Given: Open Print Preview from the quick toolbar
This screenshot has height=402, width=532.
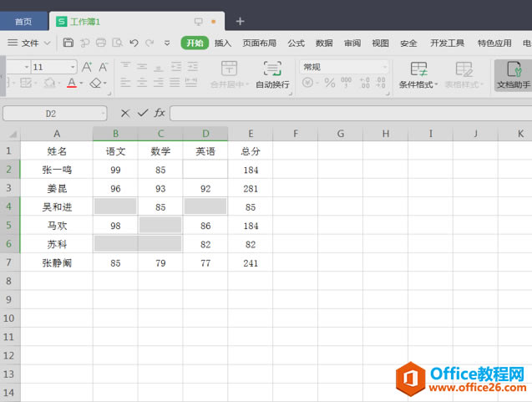Looking at the screenshot, I should point(118,43).
